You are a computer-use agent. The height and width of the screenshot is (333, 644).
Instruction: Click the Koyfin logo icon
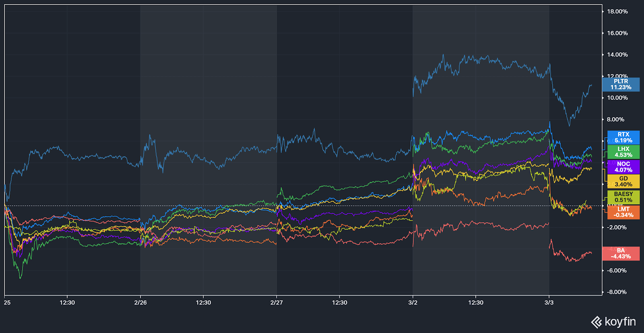(x=596, y=322)
